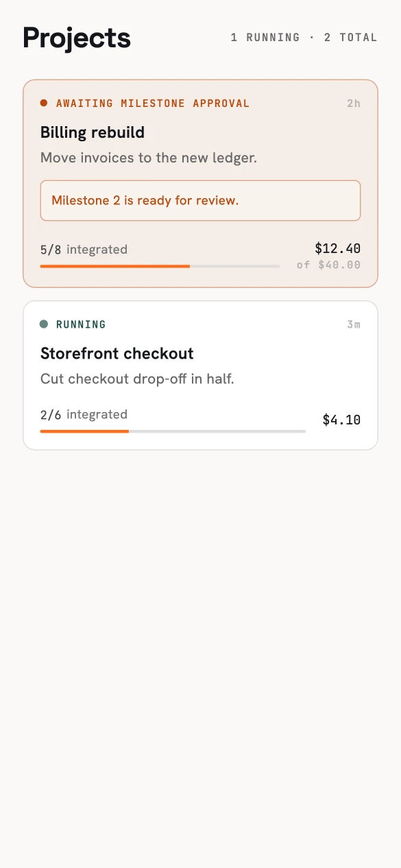401x868 pixels.
Task: Click the $4.10 spend amount
Action: [341, 420]
